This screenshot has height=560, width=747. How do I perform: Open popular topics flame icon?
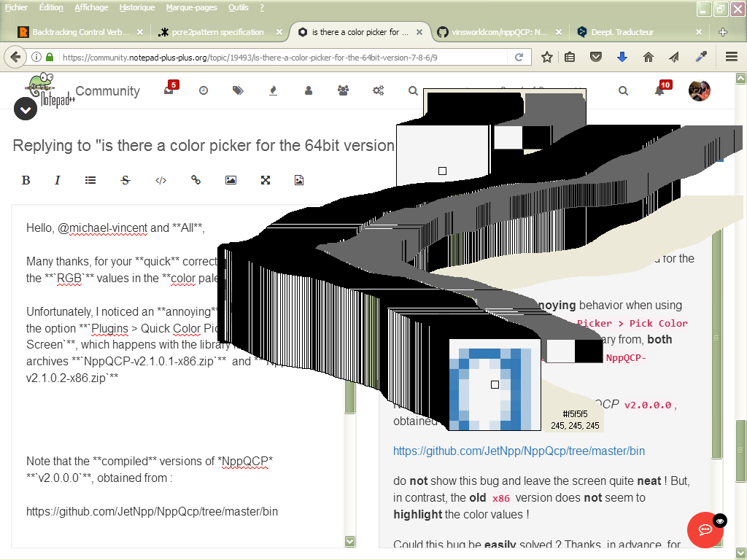[273, 90]
